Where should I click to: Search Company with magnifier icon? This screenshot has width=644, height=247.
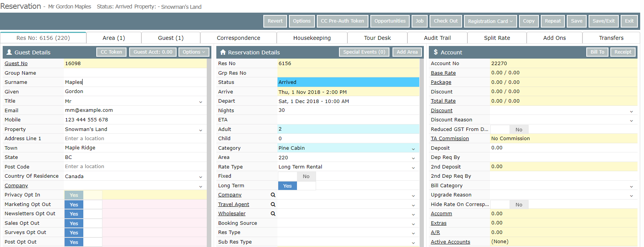tap(273, 195)
